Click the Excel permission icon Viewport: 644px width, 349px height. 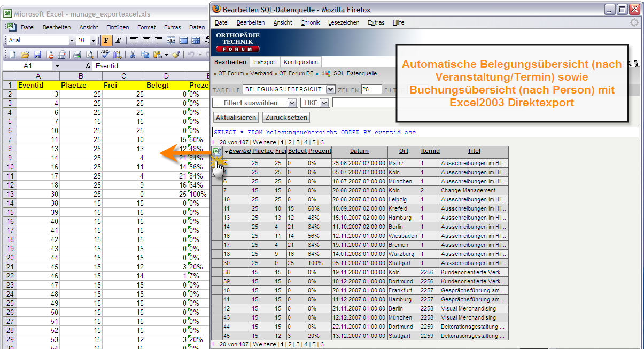point(50,55)
